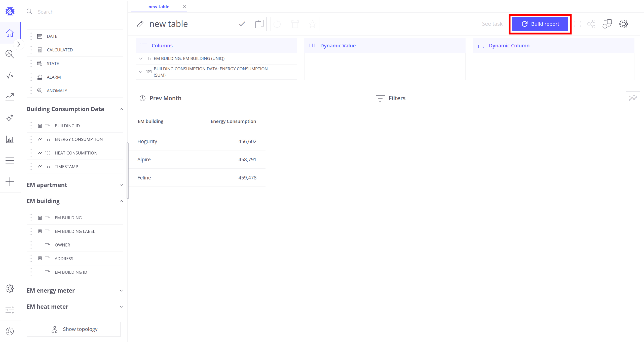
Task: Click the left panel vertical scrollbar
Action: 128,171
